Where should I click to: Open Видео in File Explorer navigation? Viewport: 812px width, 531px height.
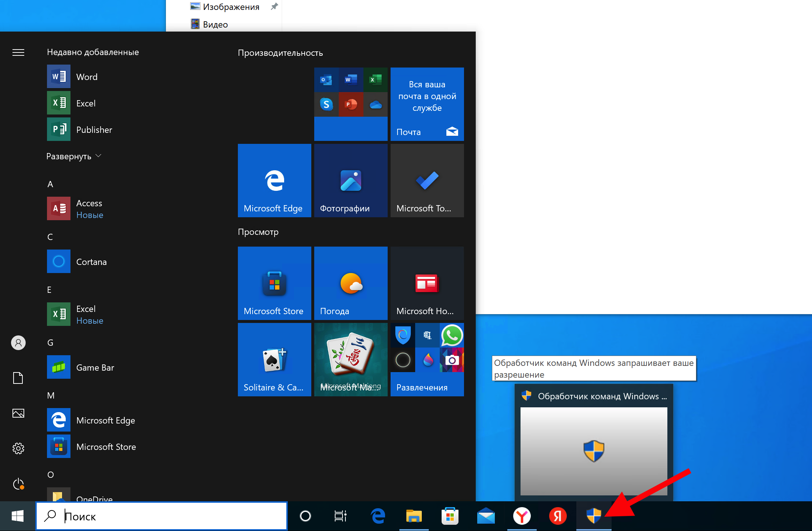tap(209, 24)
